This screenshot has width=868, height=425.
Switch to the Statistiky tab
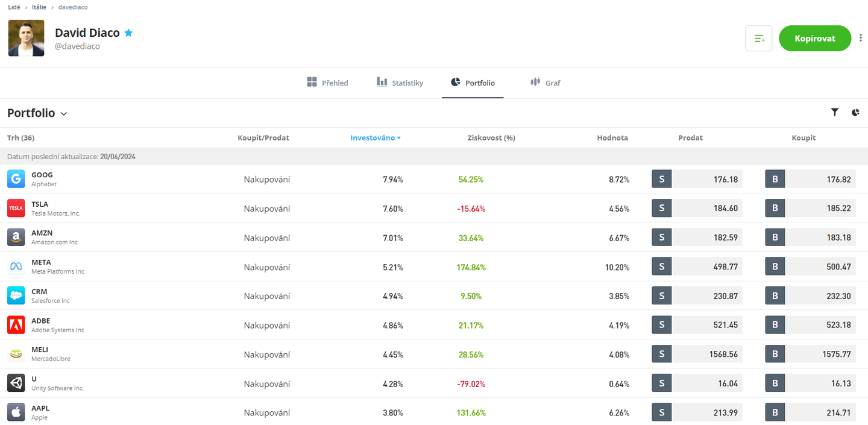[400, 83]
